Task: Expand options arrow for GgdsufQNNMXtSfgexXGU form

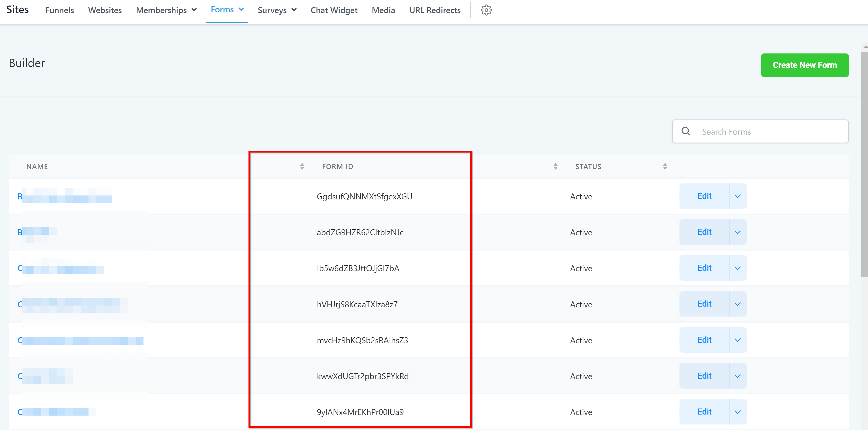Action: pos(737,196)
